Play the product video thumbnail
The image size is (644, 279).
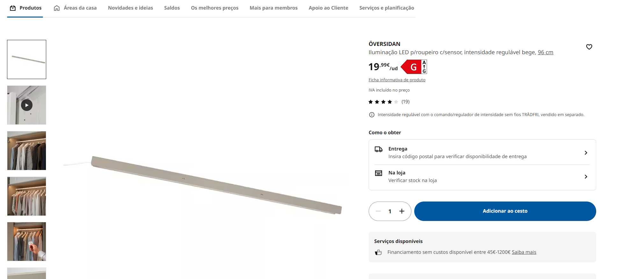27,105
